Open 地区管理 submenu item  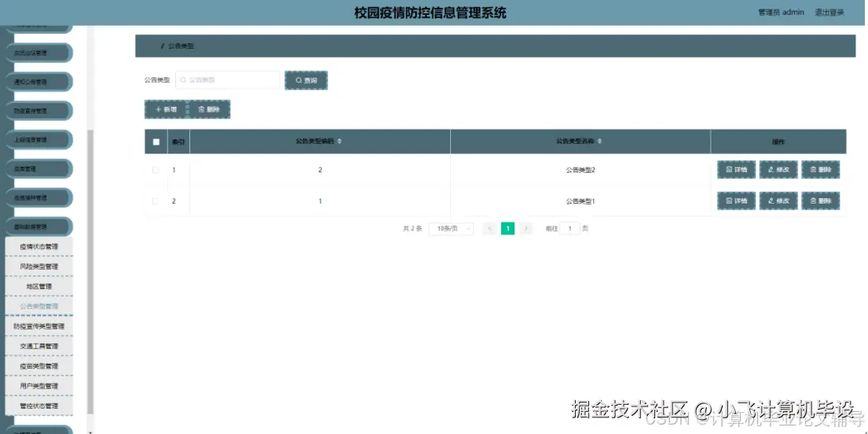pos(38,286)
